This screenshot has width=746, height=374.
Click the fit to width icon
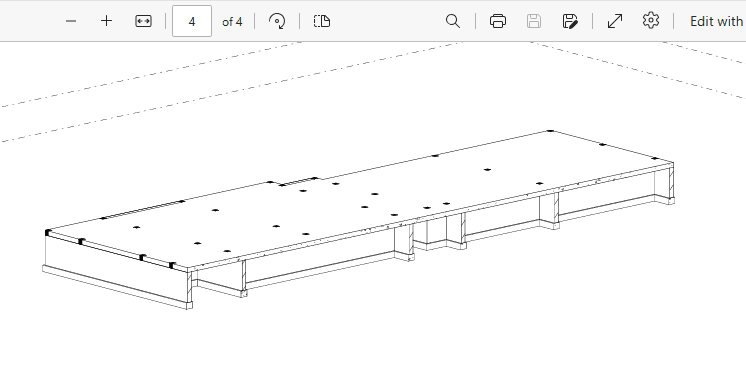tap(143, 21)
